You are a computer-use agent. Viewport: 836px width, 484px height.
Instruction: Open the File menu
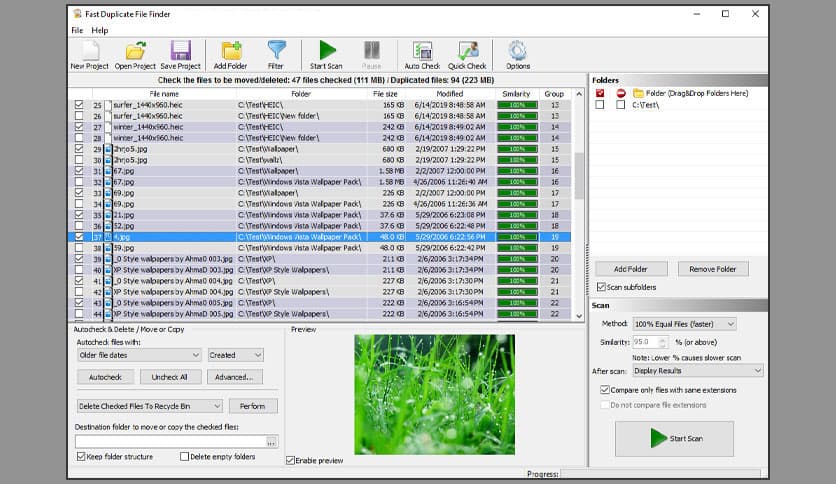coord(77,30)
